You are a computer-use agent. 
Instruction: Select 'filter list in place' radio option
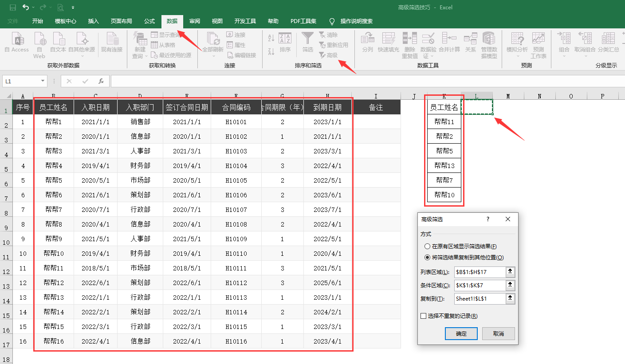click(427, 247)
